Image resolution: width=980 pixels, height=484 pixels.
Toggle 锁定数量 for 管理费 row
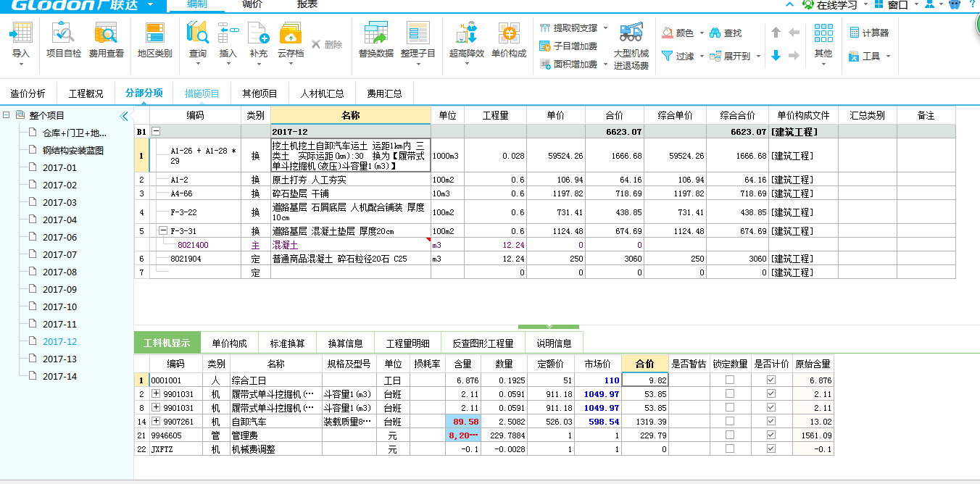click(730, 435)
